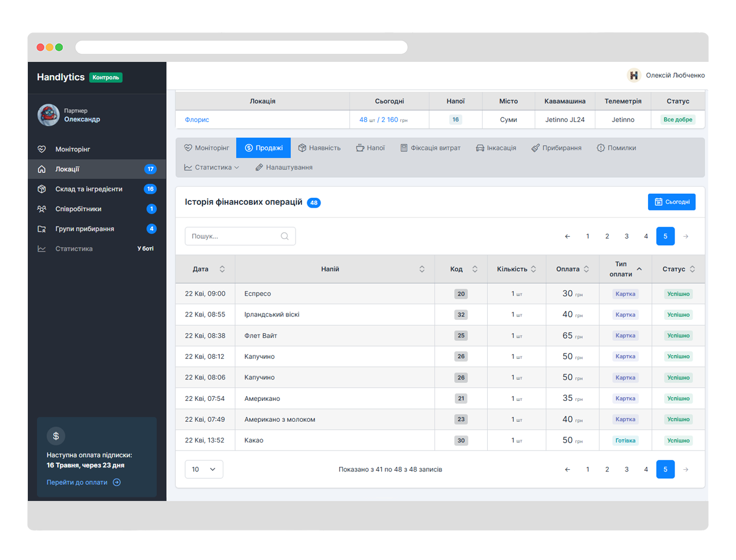Click the chart icon beside sidebar Статистика

pyautogui.click(x=42, y=249)
